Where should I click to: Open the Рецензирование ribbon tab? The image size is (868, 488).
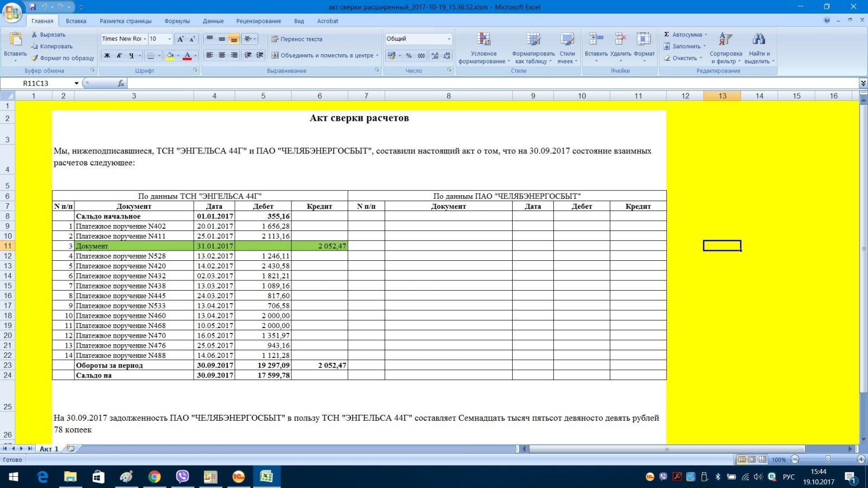[x=258, y=21]
